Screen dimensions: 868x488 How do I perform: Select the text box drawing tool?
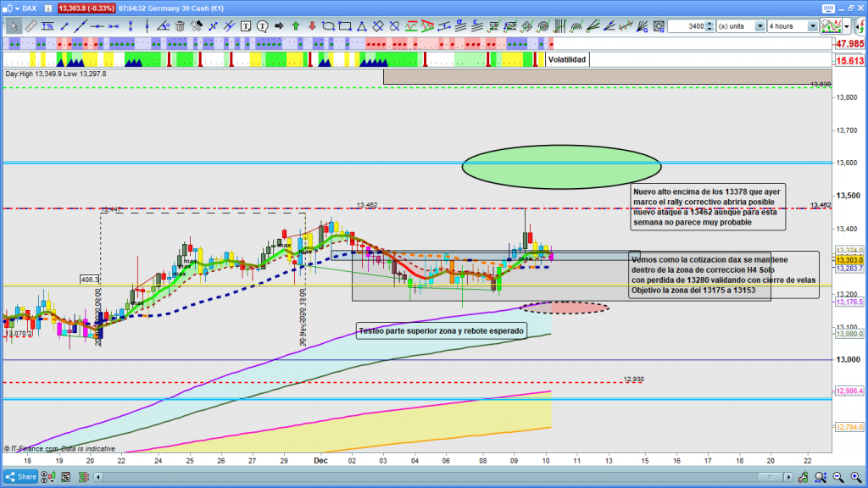(x=244, y=26)
